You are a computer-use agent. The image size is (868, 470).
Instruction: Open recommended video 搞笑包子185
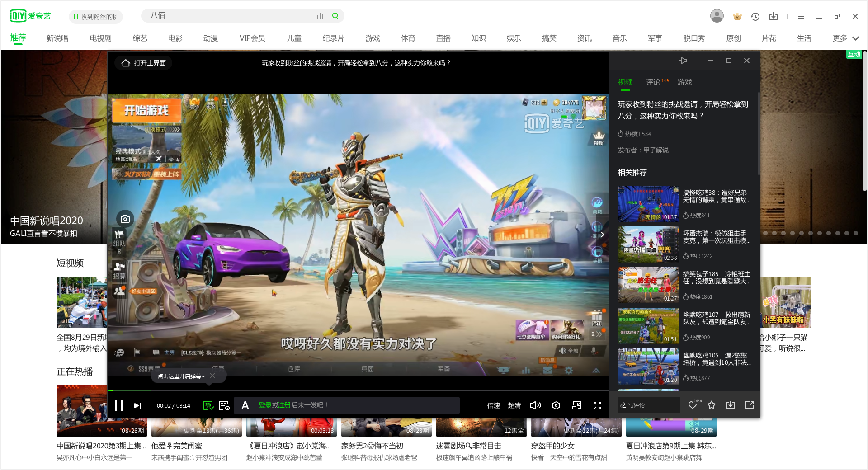click(x=685, y=285)
